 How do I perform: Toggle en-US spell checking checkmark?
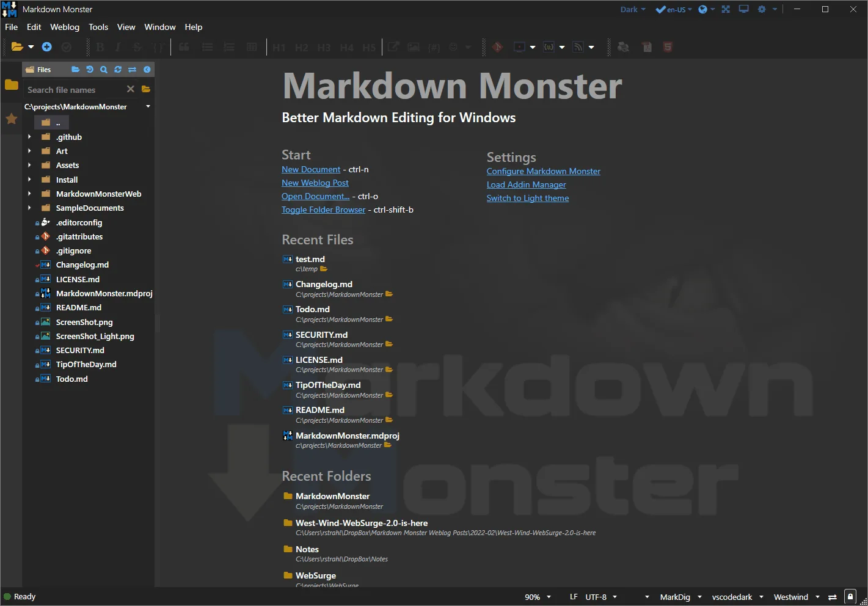[660, 9]
